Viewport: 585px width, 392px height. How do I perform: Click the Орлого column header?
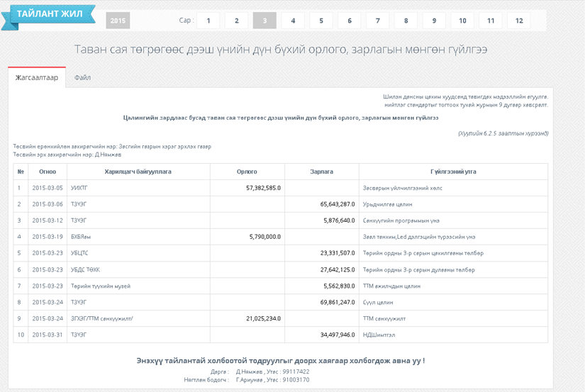coord(247,172)
